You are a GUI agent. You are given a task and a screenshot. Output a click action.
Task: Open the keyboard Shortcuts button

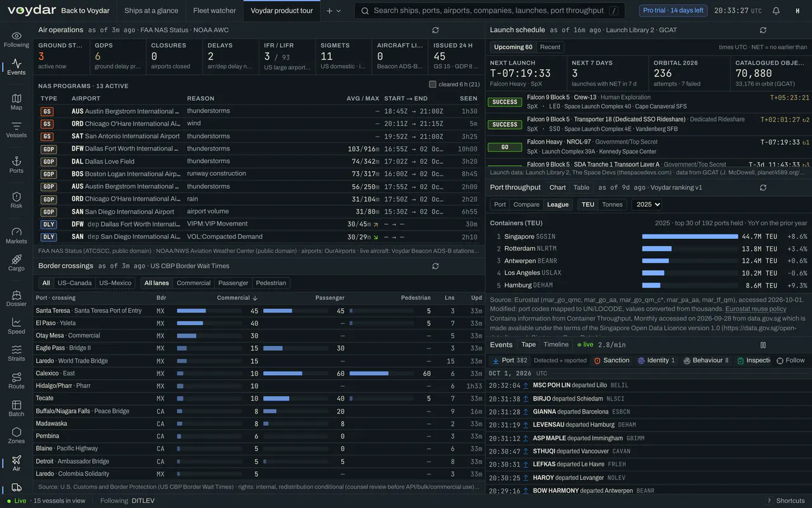[x=786, y=500]
